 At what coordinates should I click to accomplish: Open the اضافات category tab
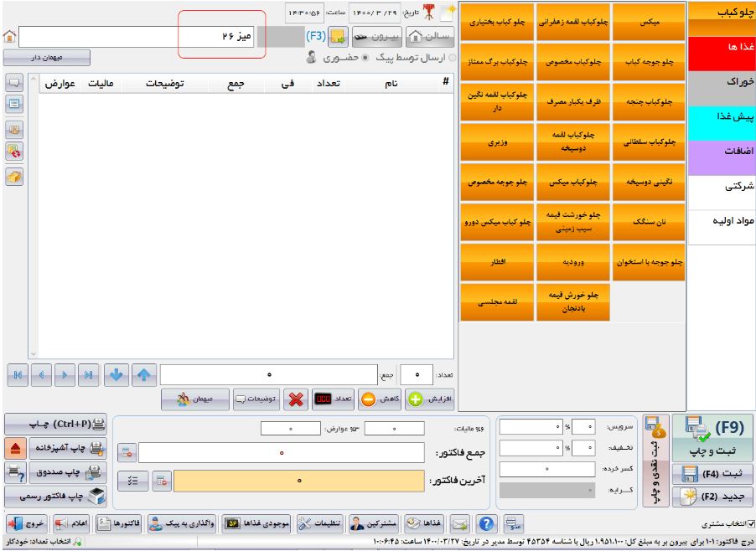pos(721,152)
